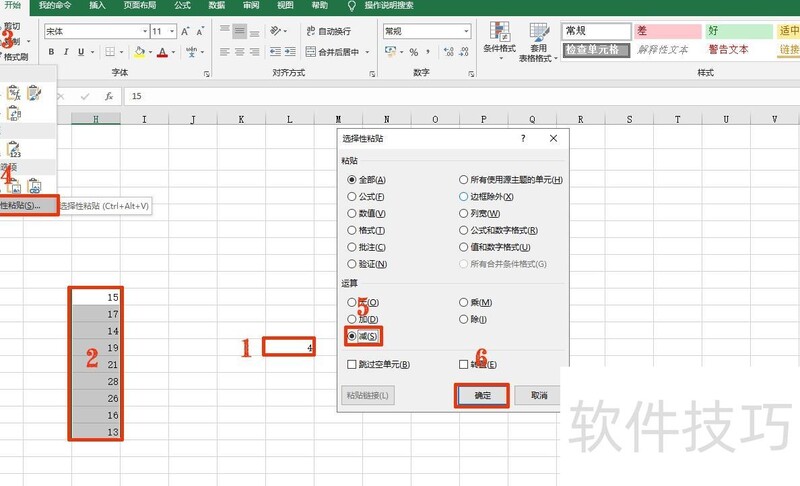Align cell text right

[254, 52]
